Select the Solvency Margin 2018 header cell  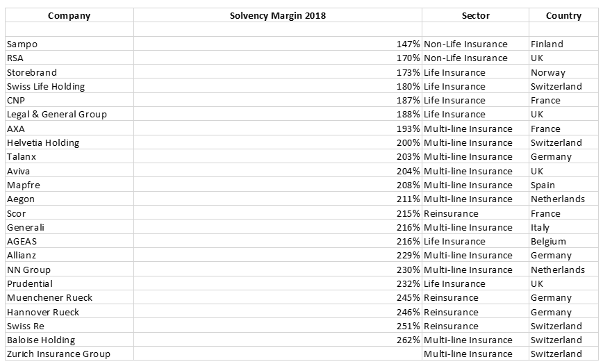click(x=278, y=15)
